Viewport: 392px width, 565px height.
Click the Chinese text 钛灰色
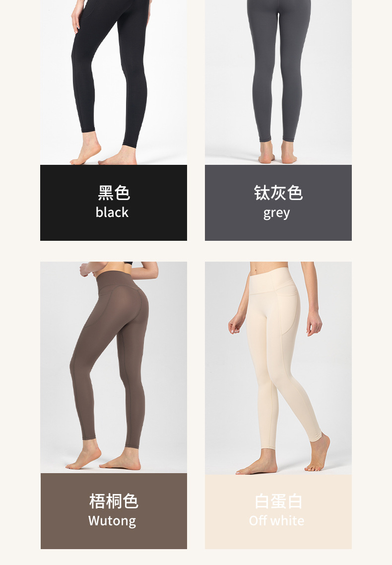coord(278,193)
